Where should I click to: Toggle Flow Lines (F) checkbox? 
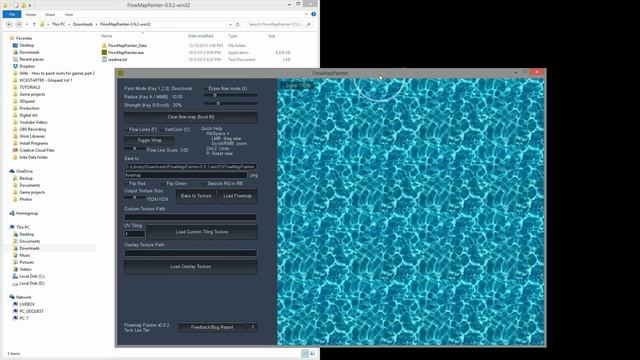(x=126, y=129)
